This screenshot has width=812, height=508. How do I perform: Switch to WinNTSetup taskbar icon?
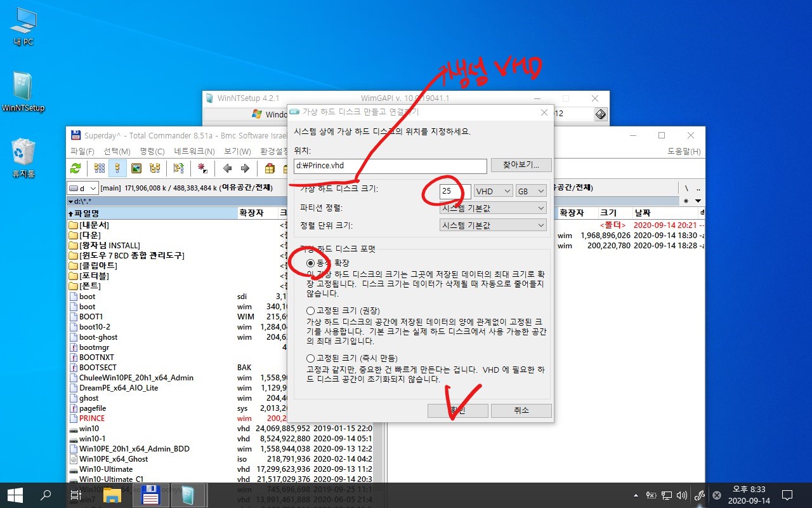(189, 495)
